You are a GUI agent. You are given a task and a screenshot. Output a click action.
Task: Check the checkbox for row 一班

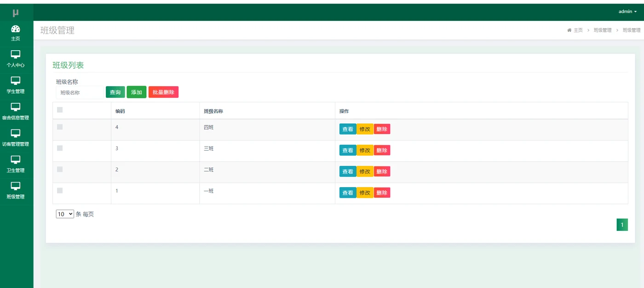click(x=60, y=190)
